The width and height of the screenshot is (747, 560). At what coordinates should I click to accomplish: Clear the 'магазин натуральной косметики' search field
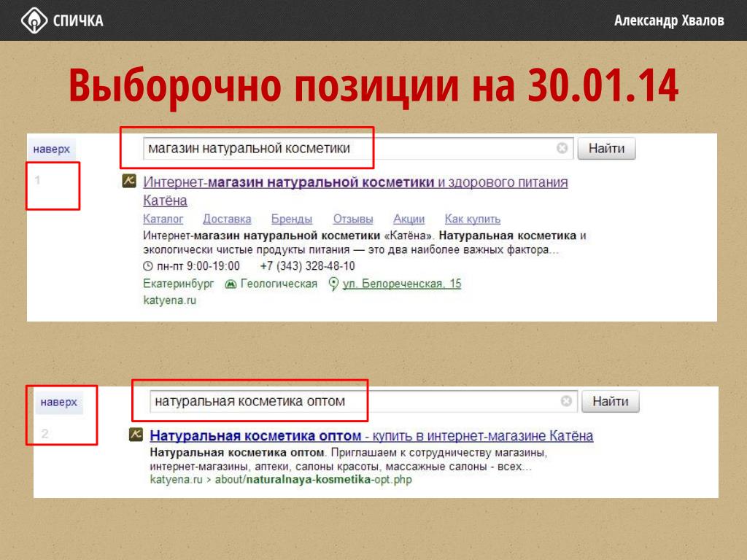[x=562, y=148]
